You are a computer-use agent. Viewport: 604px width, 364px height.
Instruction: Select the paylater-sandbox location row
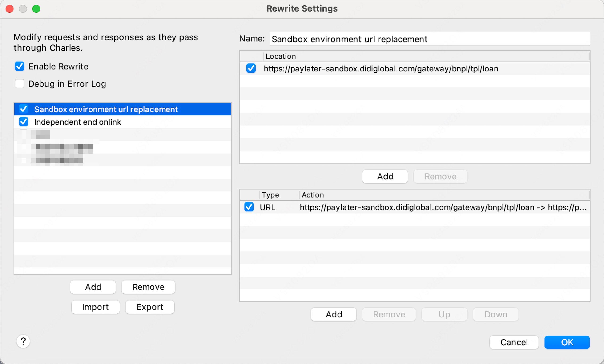click(415, 69)
